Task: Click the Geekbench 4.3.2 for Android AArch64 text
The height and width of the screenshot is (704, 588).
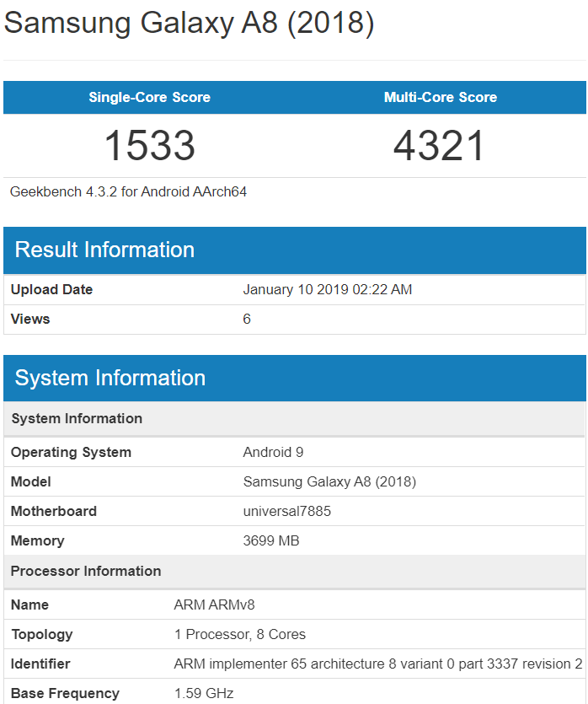Action: coord(128,191)
